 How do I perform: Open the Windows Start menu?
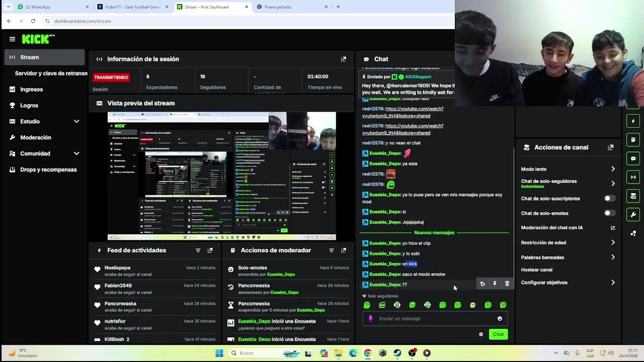[x=219, y=353]
